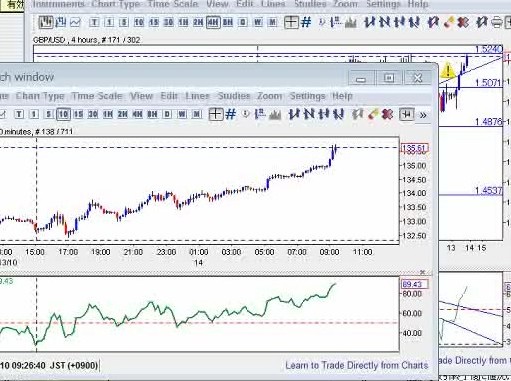Screen dimensions: 511x381
Task: Click the eraser icon in front toolbar
Action: [x=373, y=115]
